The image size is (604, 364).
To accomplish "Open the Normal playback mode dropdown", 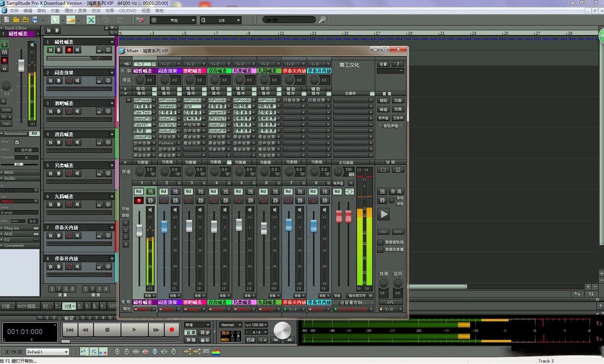I will pyautogui.click(x=231, y=325).
